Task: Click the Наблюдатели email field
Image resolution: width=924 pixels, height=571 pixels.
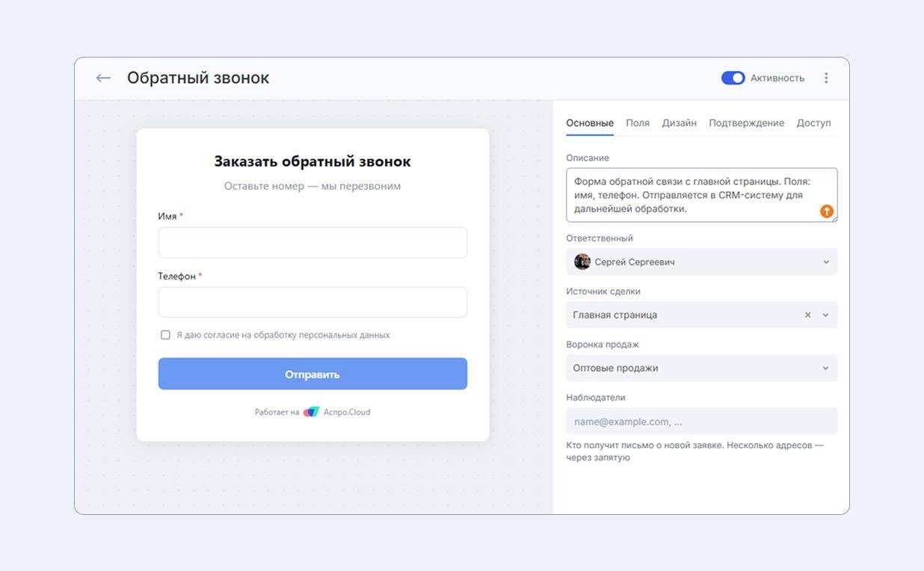Action: tap(702, 421)
